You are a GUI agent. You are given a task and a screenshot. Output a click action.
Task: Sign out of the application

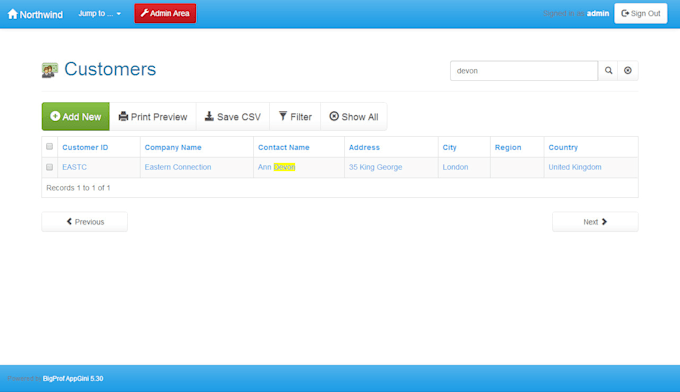pos(641,13)
